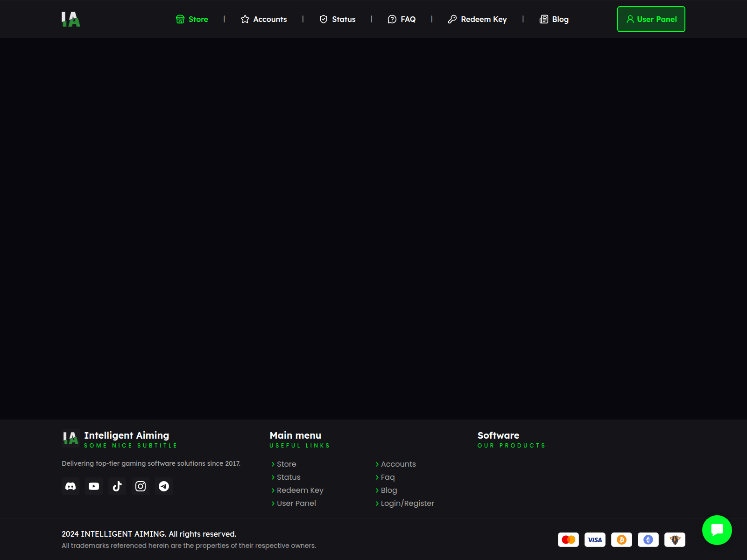747x560 pixels.
Task: Click the shield icon beside Status
Action: tap(324, 19)
